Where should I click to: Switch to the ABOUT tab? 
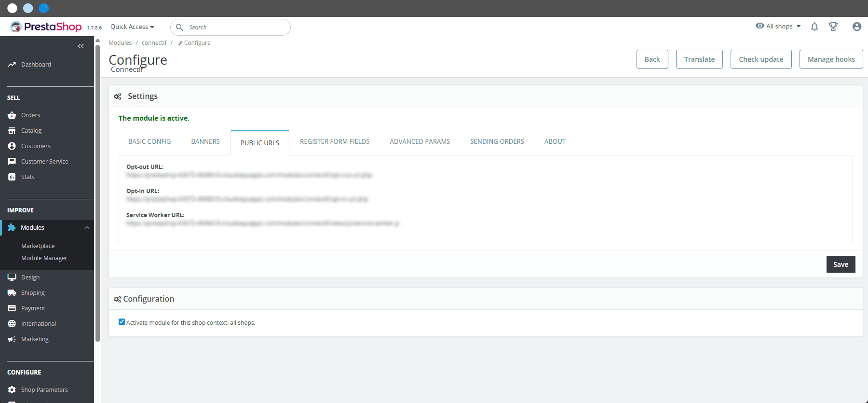(555, 141)
